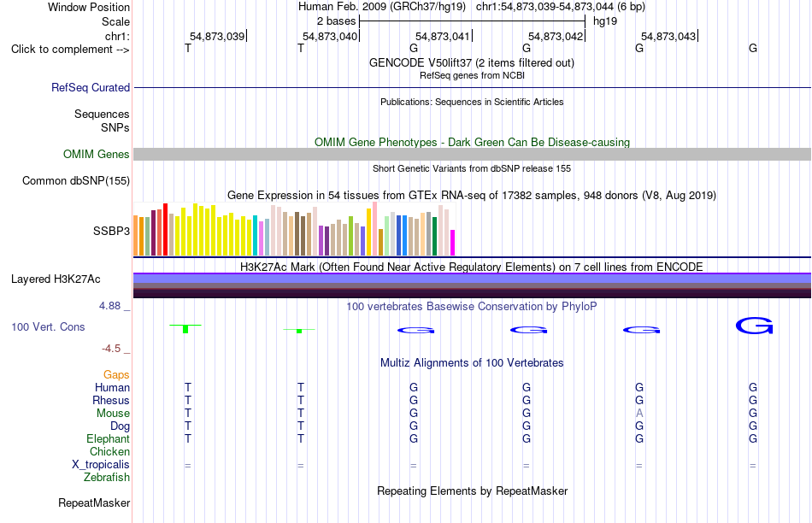Open the RefSeq Curated track label
This screenshot has height=523, width=812.
coord(90,87)
